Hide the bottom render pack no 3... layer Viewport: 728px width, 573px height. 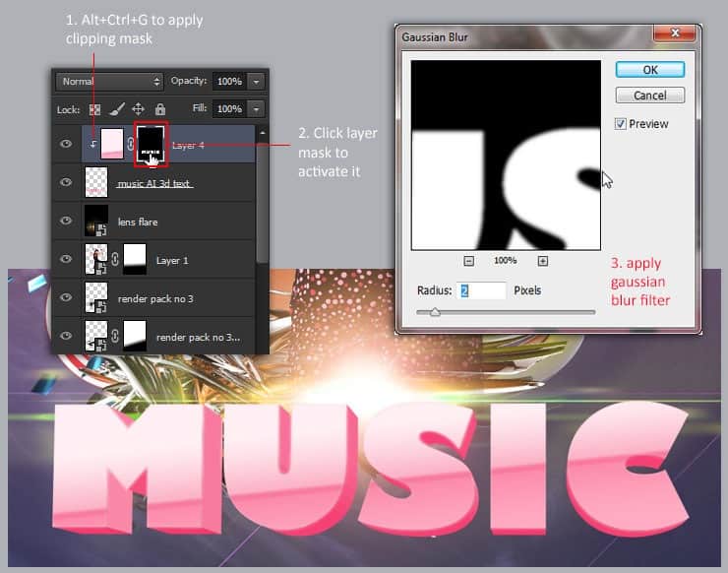coord(66,336)
